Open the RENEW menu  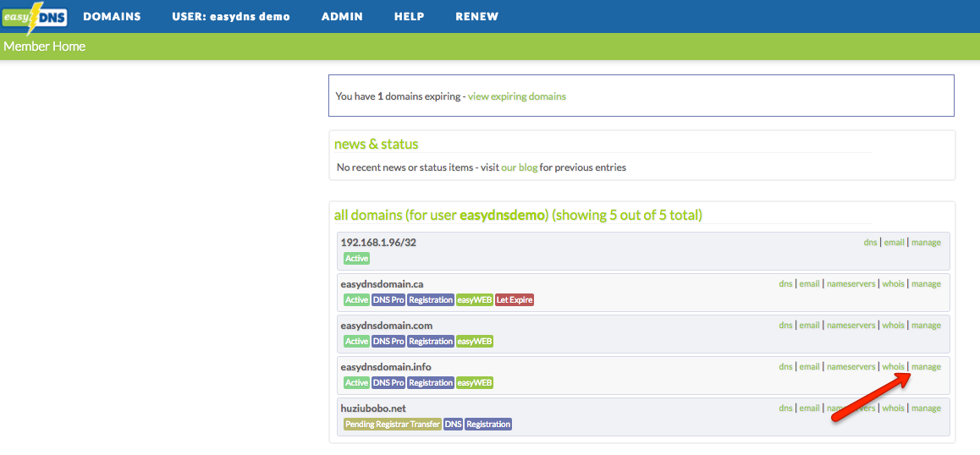[x=476, y=17]
